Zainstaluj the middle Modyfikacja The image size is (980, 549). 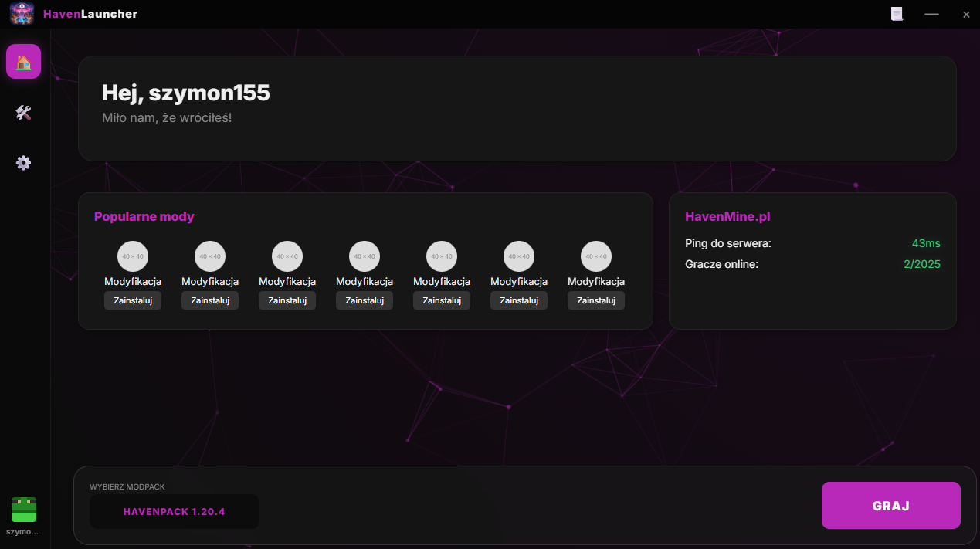point(441,300)
